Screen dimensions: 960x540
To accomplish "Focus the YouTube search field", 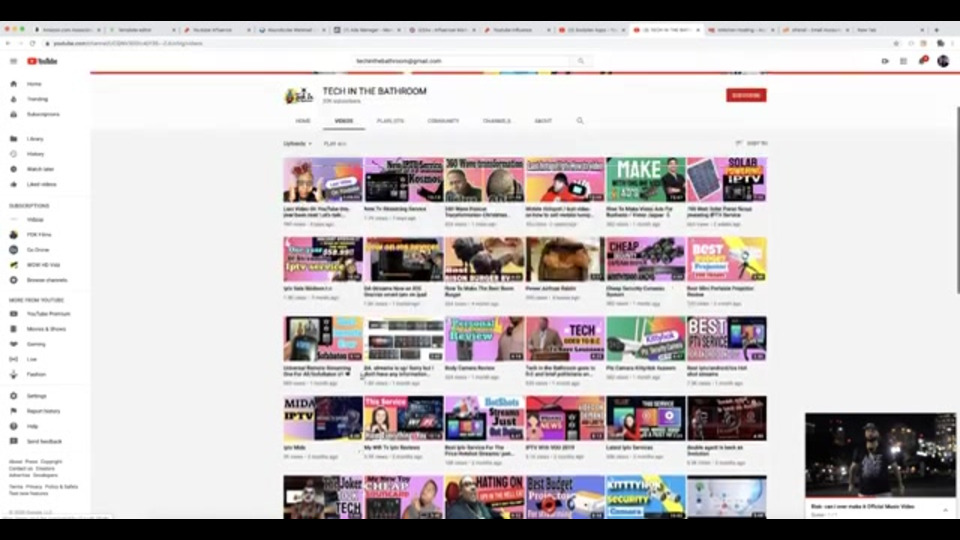I will 462,61.
